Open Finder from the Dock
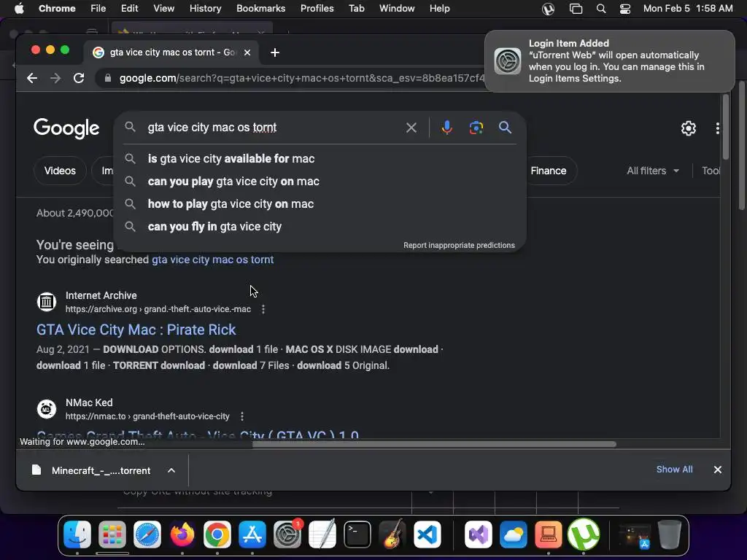 coord(77,534)
